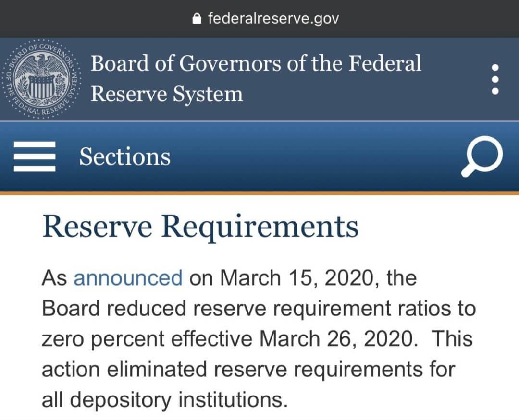
Task: Click the word "Reserve System" in header
Action: tap(167, 94)
